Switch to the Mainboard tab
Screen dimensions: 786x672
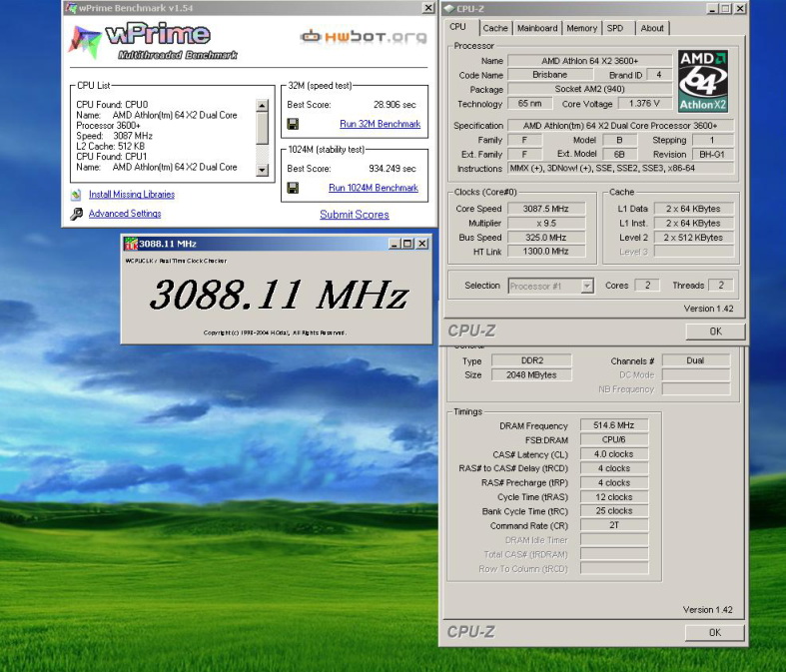pyautogui.click(x=537, y=29)
